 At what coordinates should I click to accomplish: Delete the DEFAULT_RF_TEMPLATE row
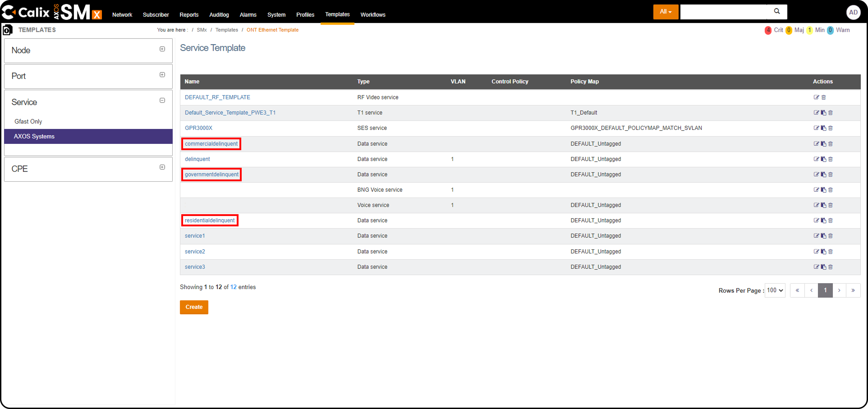coord(823,97)
